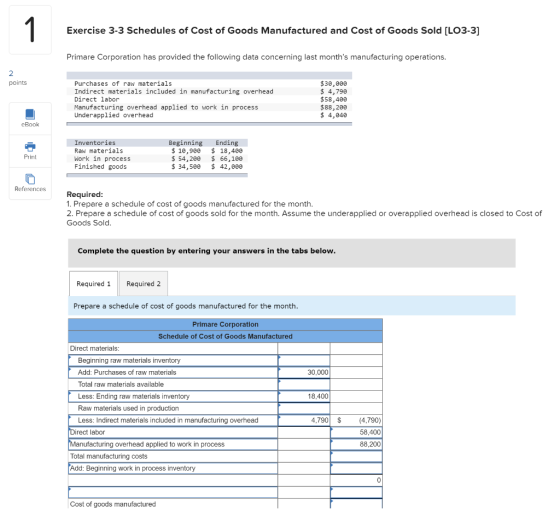Click Indirect materials included data row

[209, 91]
